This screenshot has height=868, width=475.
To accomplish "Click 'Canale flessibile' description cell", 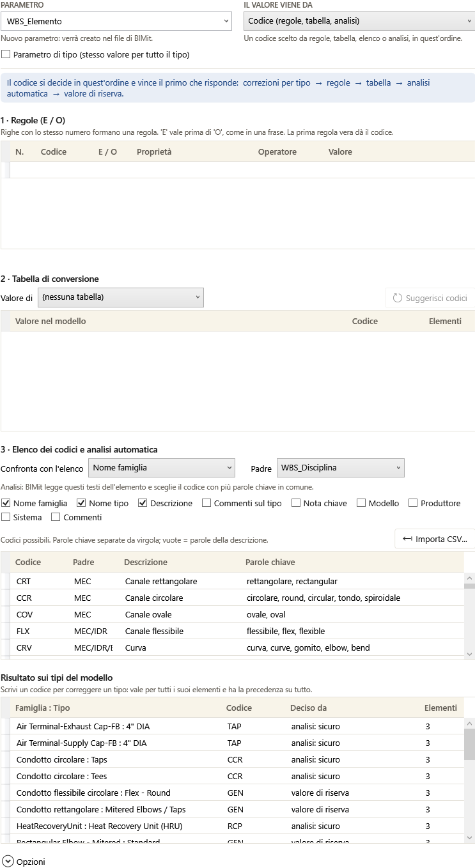I will tap(180, 632).
